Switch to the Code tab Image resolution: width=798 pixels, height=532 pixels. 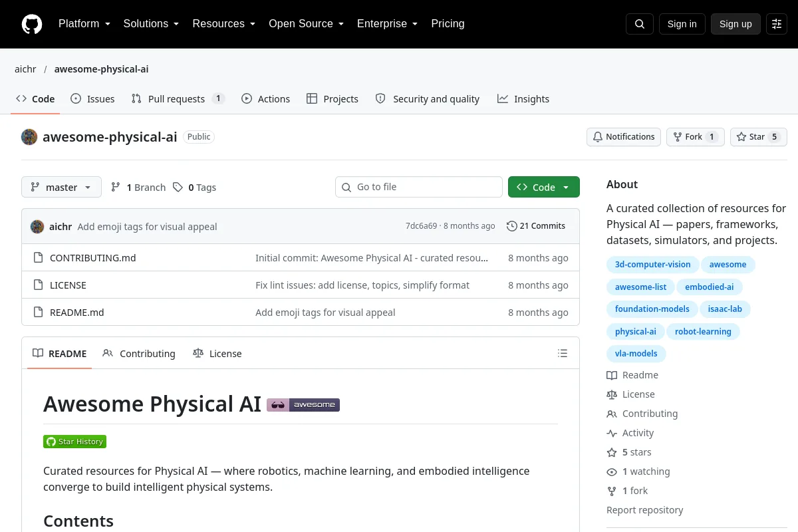tap(36, 99)
